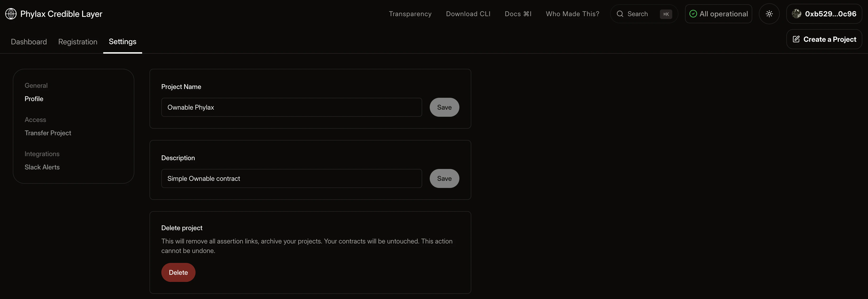The image size is (868, 299).
Task: Open the Search command palette
Action: point(638,14)
